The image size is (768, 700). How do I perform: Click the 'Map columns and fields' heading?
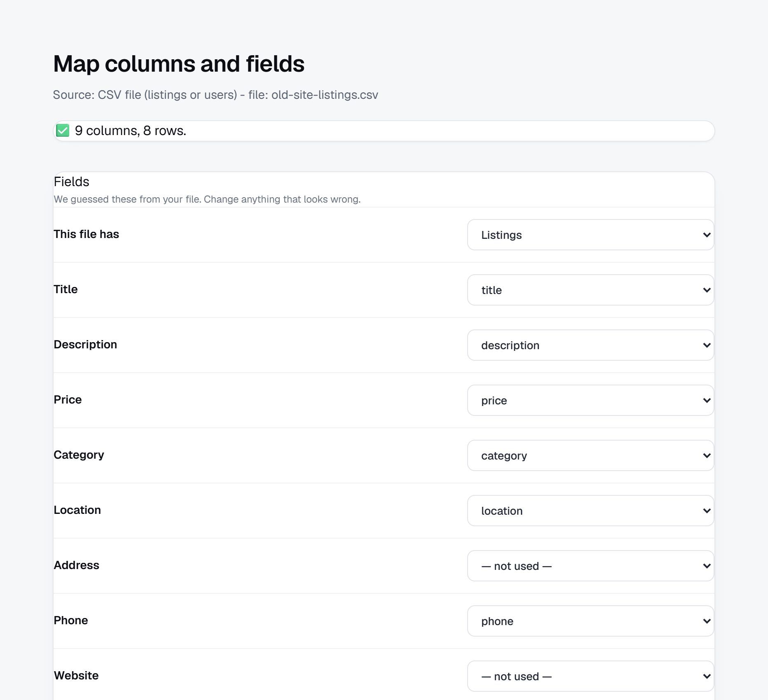point(179,64)
